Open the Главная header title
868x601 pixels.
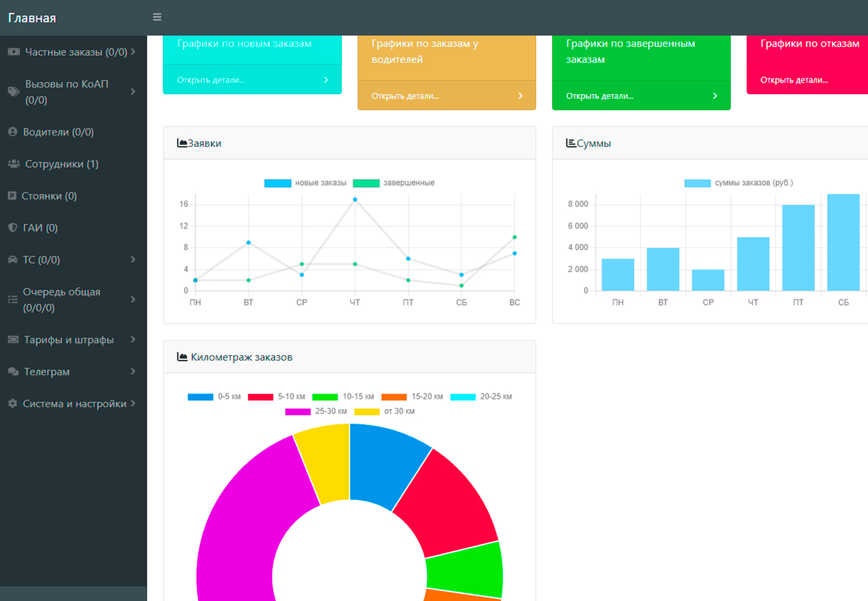click(x=32, y=18)
